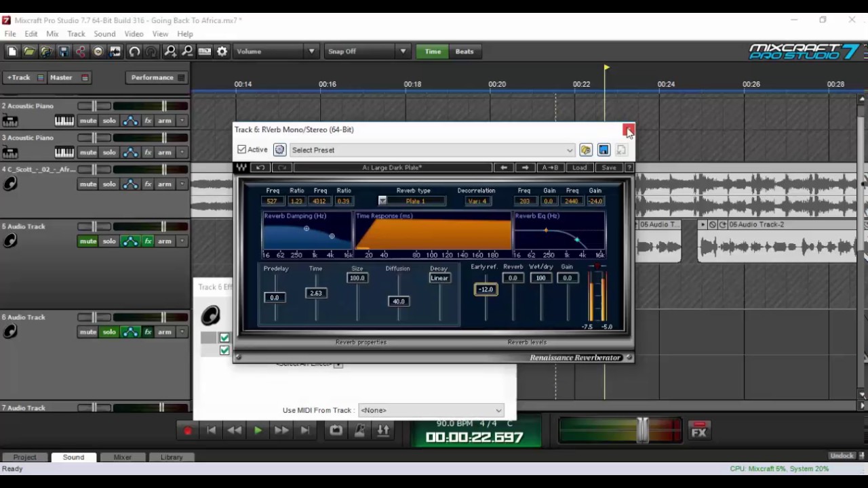Unmute the 5 Audio Track
Viewport: 868px width, 488px height.
pos(88,241)
